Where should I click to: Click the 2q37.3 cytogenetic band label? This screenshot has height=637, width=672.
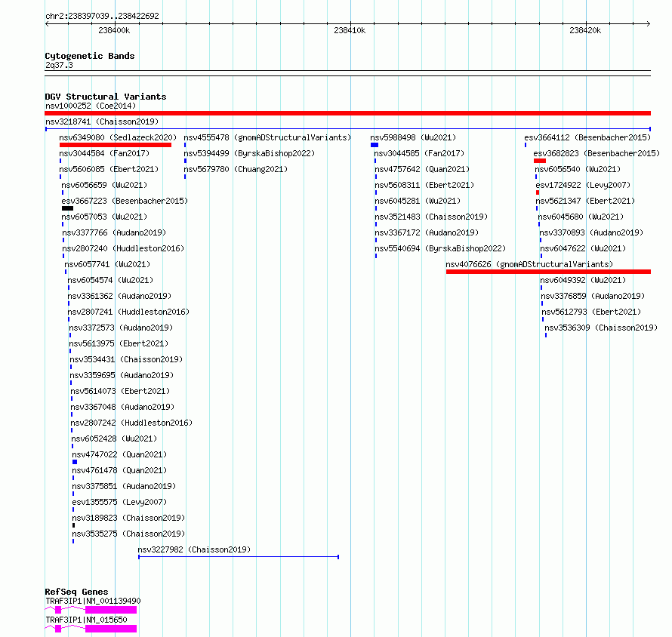pyautogui.click(x=59, y=65)
